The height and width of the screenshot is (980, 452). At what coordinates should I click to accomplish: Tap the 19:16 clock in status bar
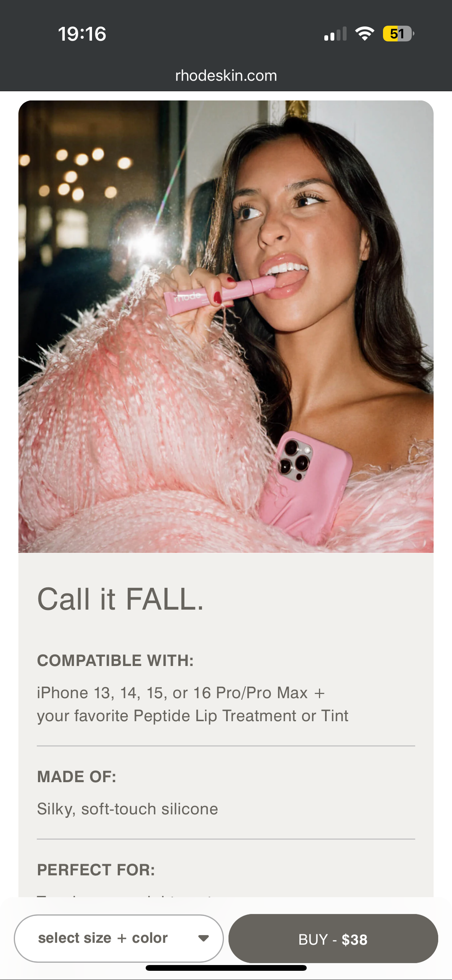pos(82,34)
